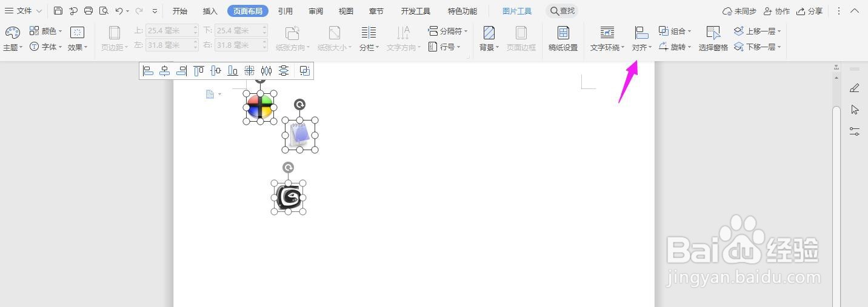
Task: Switch to the 开发工具 tab
Action: [416, 11]
